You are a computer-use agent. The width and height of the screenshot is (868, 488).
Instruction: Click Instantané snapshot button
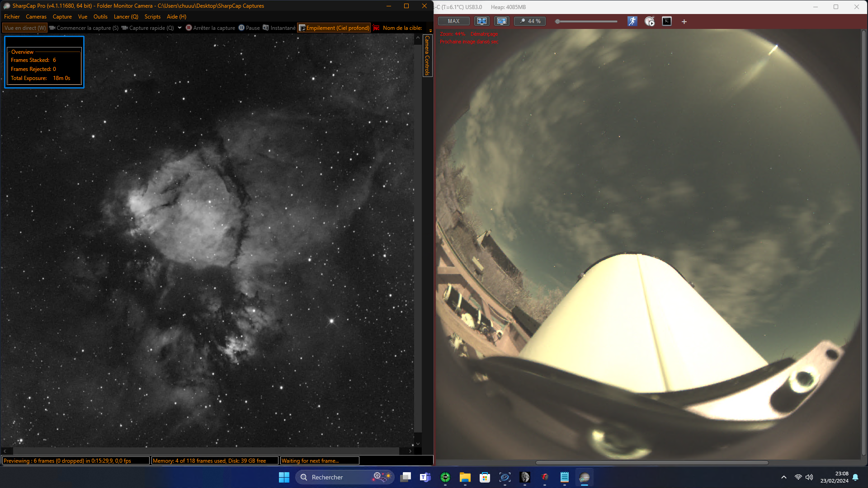pos(279,28)
